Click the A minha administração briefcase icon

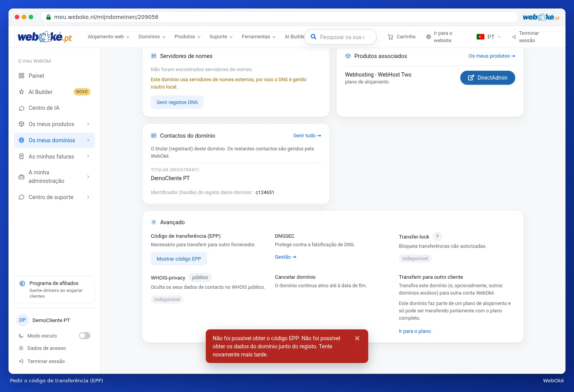[22, 177]
